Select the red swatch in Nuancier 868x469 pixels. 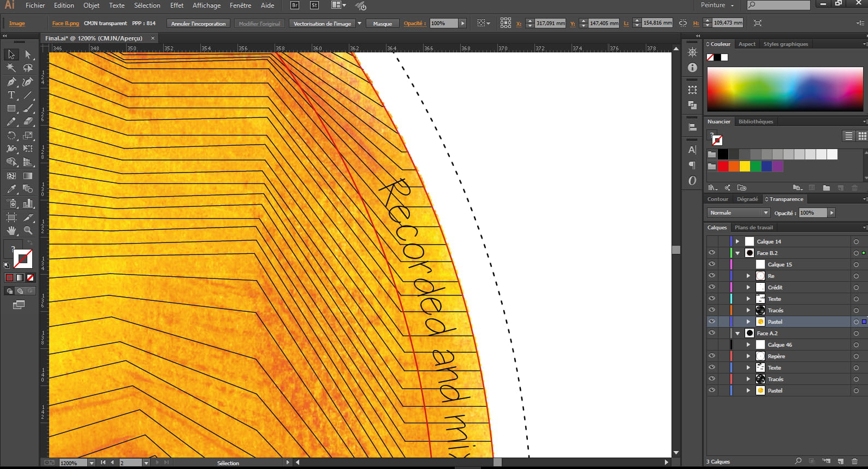(723, 166)
